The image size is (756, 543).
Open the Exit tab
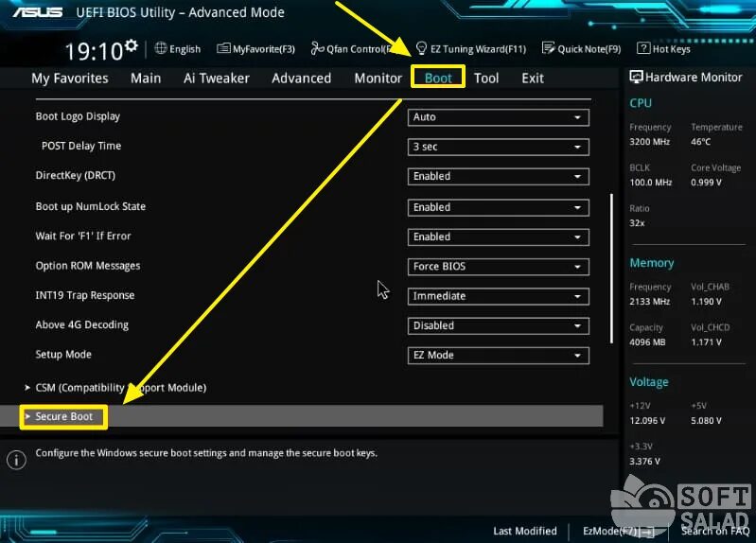533,79
